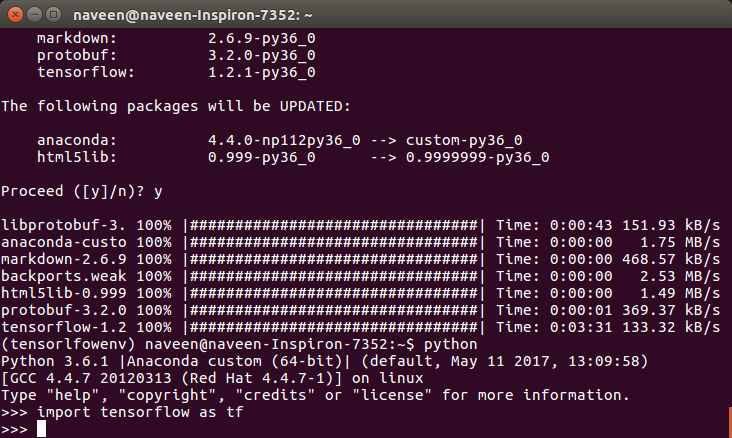Select the 'html5lib:' package name
Image resolution: width=732 pixels, height=438 pixels.
(x=77, y=157)
